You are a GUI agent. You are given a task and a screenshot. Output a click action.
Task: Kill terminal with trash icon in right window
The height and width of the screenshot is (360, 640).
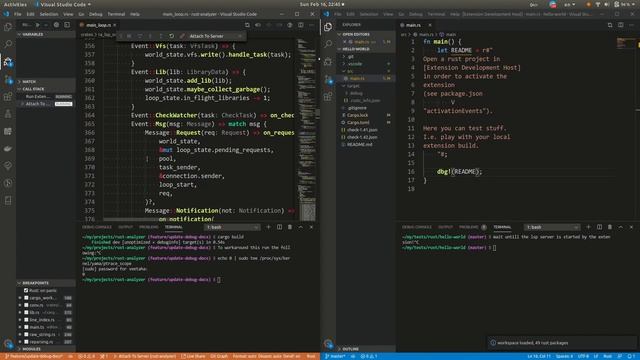610,227
